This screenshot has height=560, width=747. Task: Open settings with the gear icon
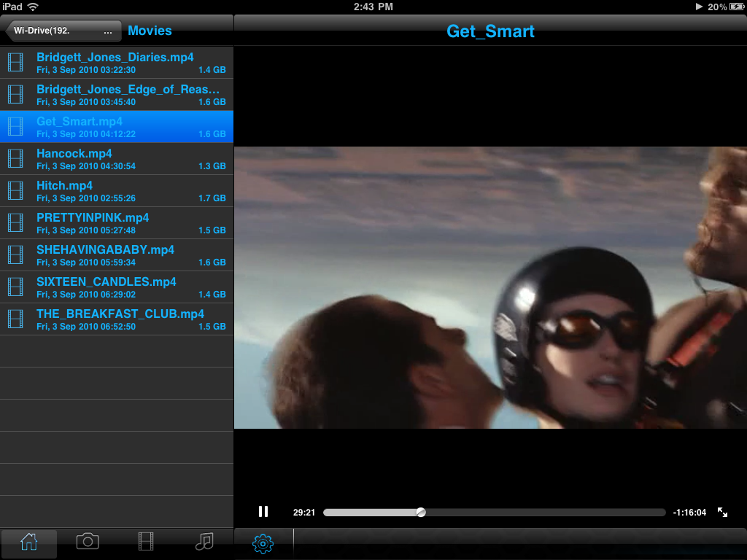point(263,543)
